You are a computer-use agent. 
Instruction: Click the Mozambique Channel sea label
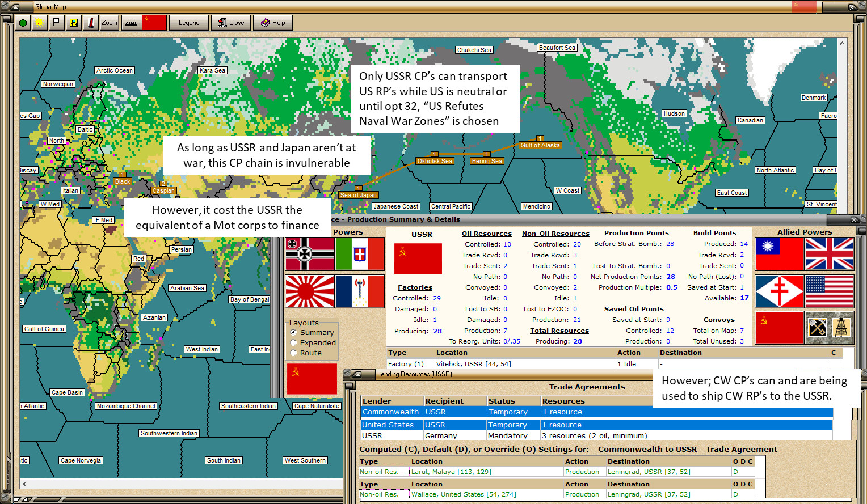tap(126, 406)
